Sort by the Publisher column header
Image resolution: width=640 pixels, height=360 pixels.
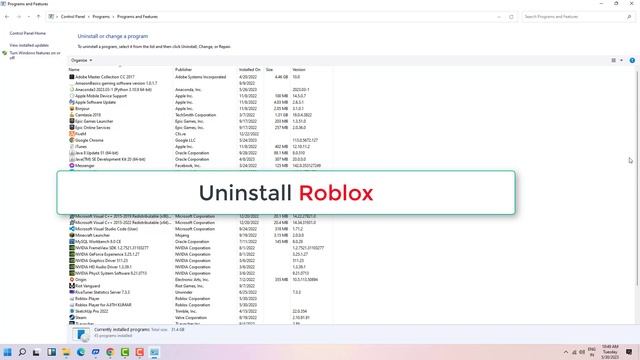point(183,70)
